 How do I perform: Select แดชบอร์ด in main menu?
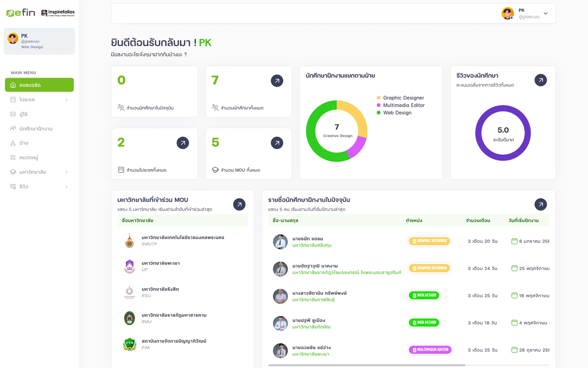[39, 85]
